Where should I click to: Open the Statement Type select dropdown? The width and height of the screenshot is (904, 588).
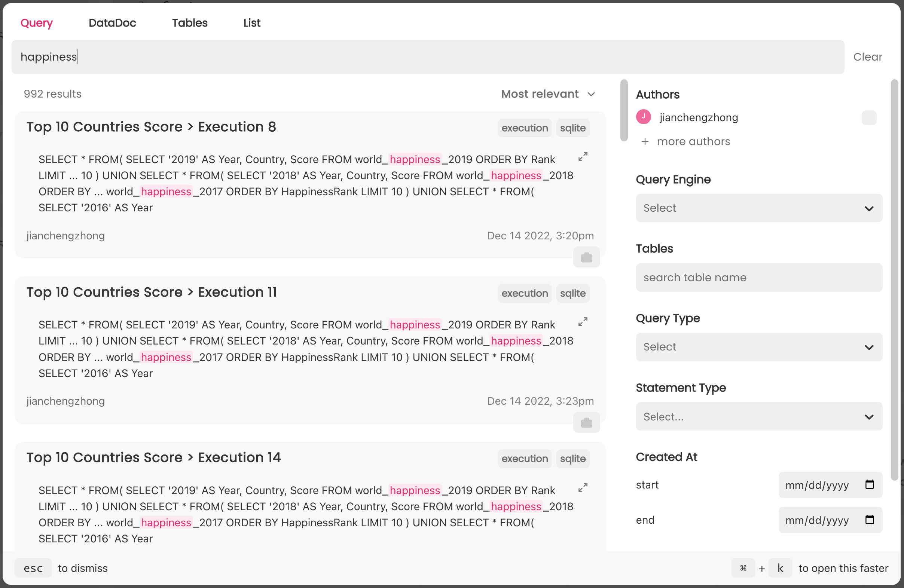(x=758, y=416)
